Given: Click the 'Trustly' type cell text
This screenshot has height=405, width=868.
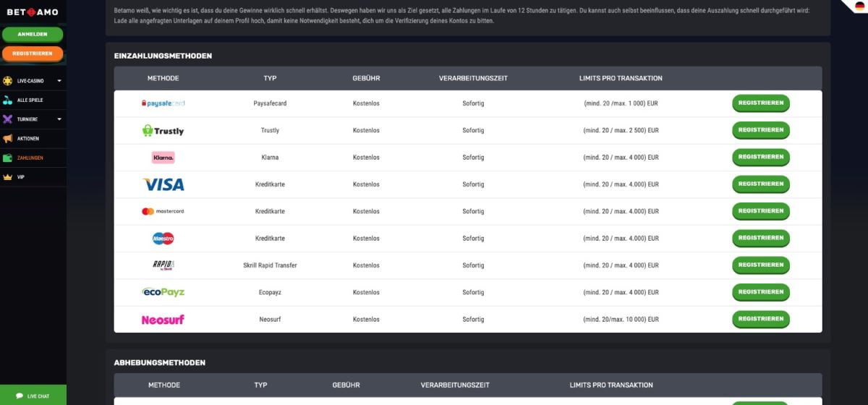Looking at the screenshot, I should pyautogui.click(x=270, y=130).
